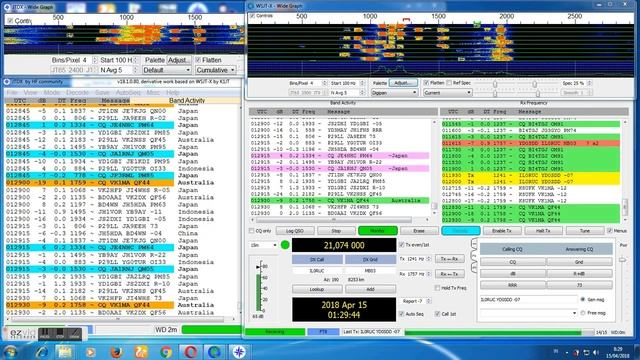The image size is (640, 360).
Task: Open the Windows Start menu
Action: (x=10, y=351)
